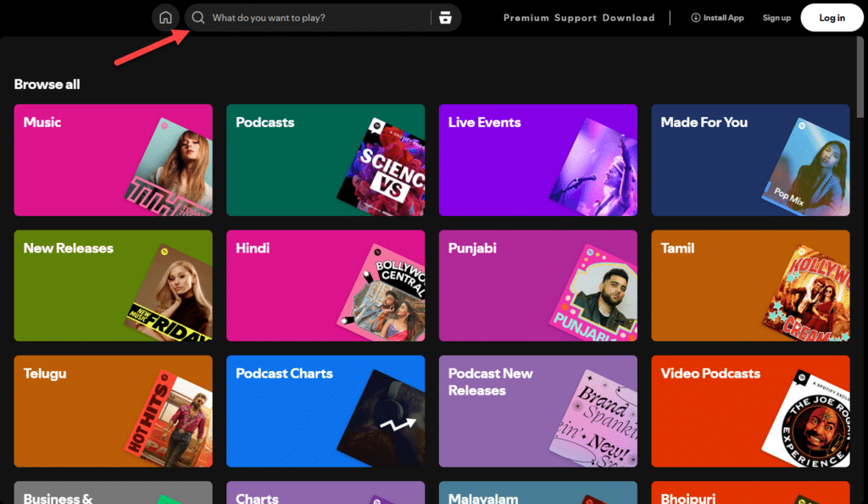Open the Hindi category card
The image size is (868, 504).
(325, 285)
